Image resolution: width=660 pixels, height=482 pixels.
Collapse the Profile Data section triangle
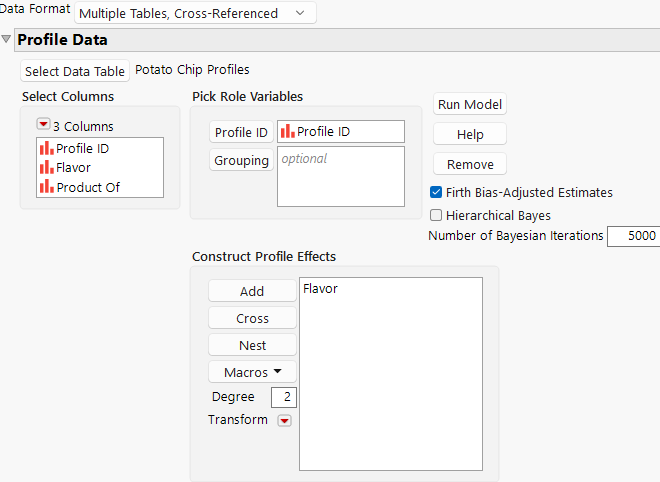tap(6, 39)
